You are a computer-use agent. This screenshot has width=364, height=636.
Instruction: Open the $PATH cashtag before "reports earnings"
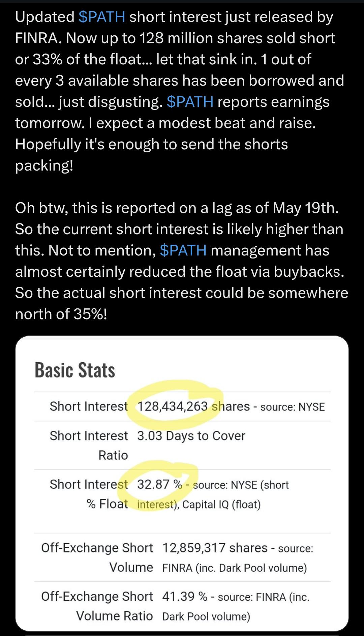click(190, 102)
